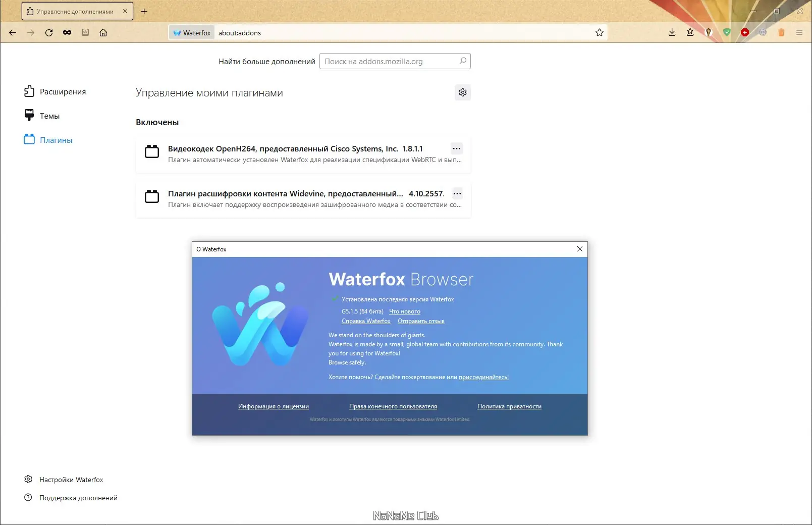Click the orange trash can extension

(781, 32)
